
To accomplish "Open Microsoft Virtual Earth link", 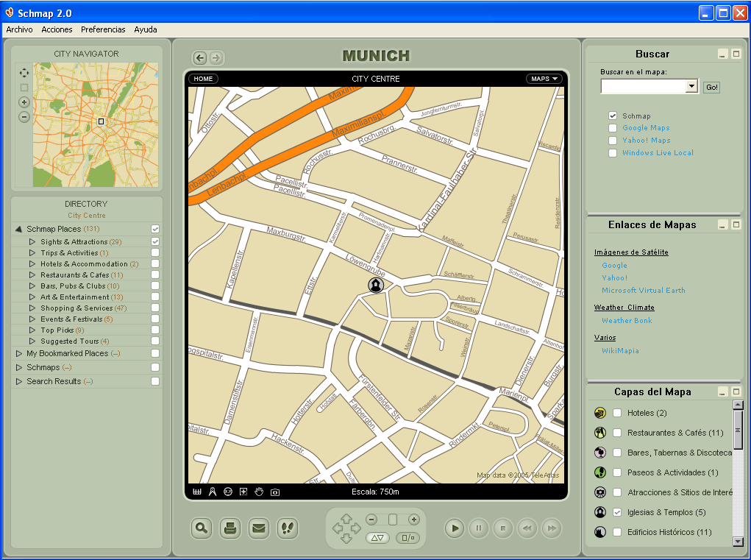I will click(643, 290).
